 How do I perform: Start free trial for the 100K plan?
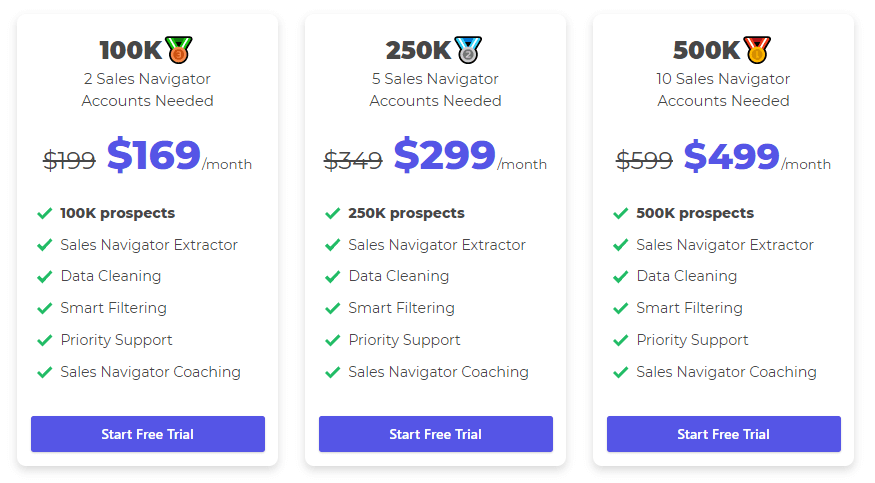[148, 434]
